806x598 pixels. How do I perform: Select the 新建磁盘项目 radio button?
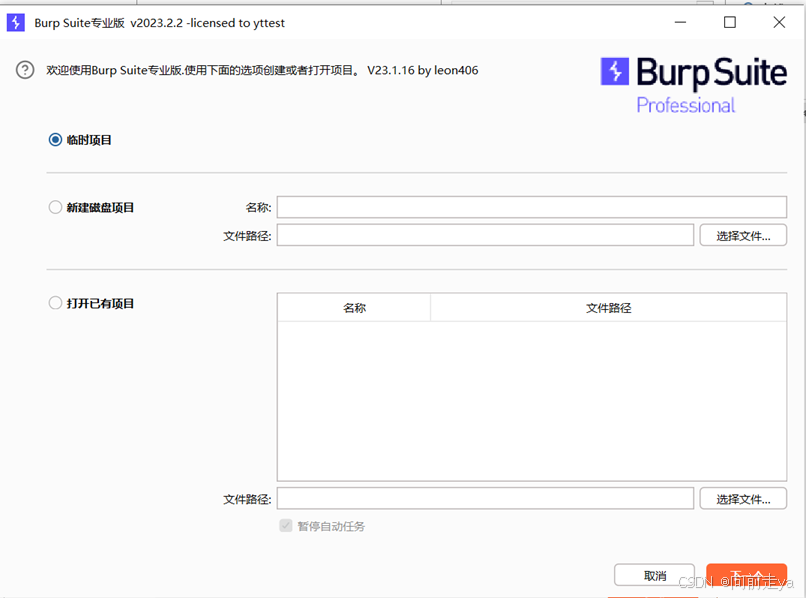pyautogui.click(x=55, y=207)
